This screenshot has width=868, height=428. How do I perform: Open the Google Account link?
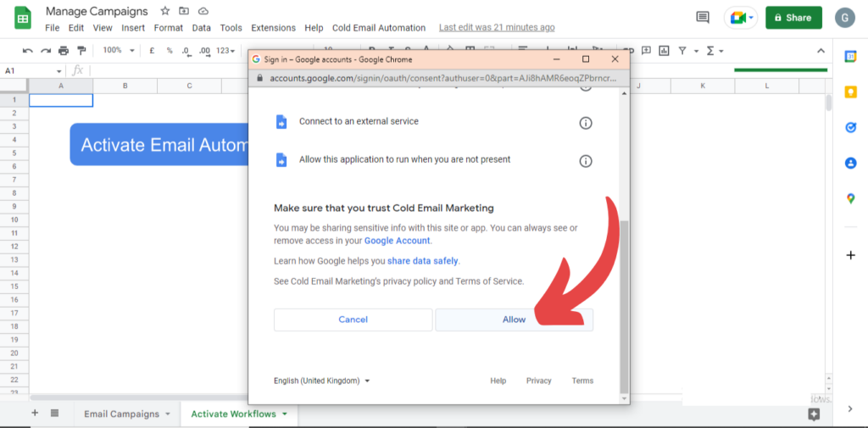pos(397,241)
